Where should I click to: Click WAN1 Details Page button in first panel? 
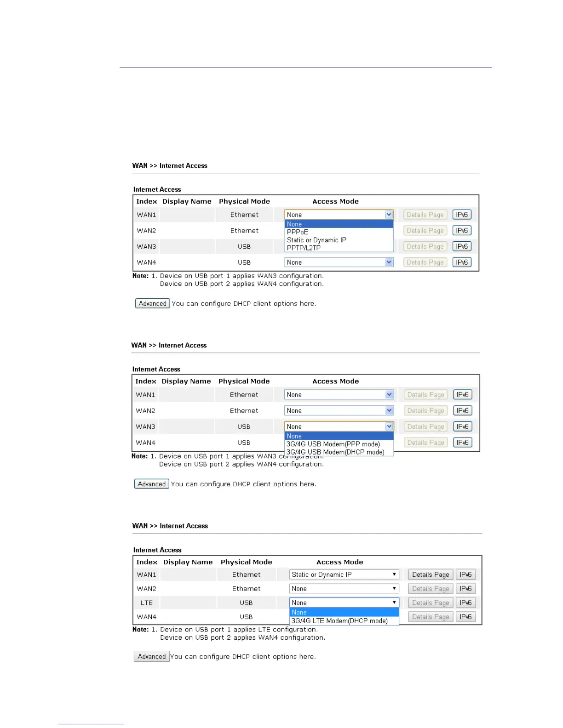coord(425,215)
